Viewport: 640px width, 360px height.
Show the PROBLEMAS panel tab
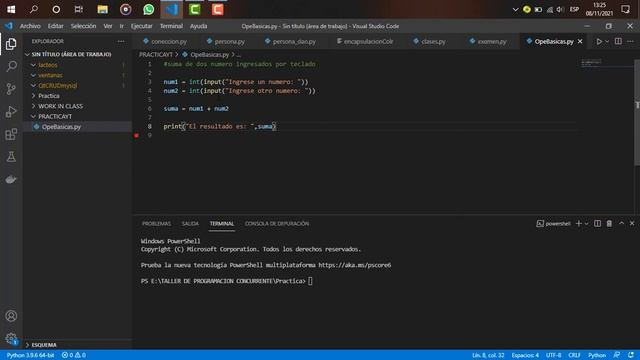[156, 223]
